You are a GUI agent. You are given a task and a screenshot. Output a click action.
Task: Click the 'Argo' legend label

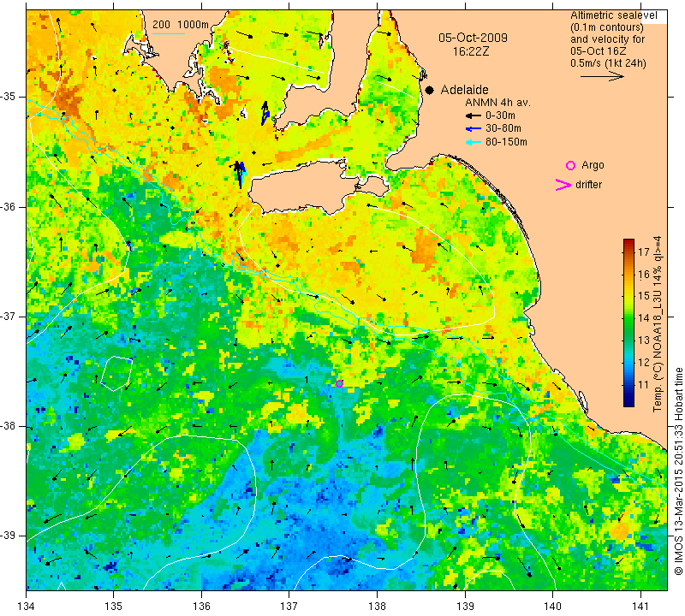click(x=593, y=165)
